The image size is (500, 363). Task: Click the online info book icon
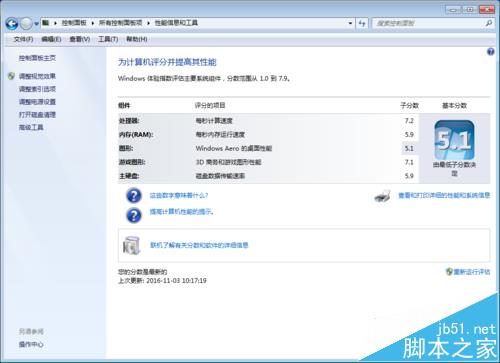coord(131,245)
